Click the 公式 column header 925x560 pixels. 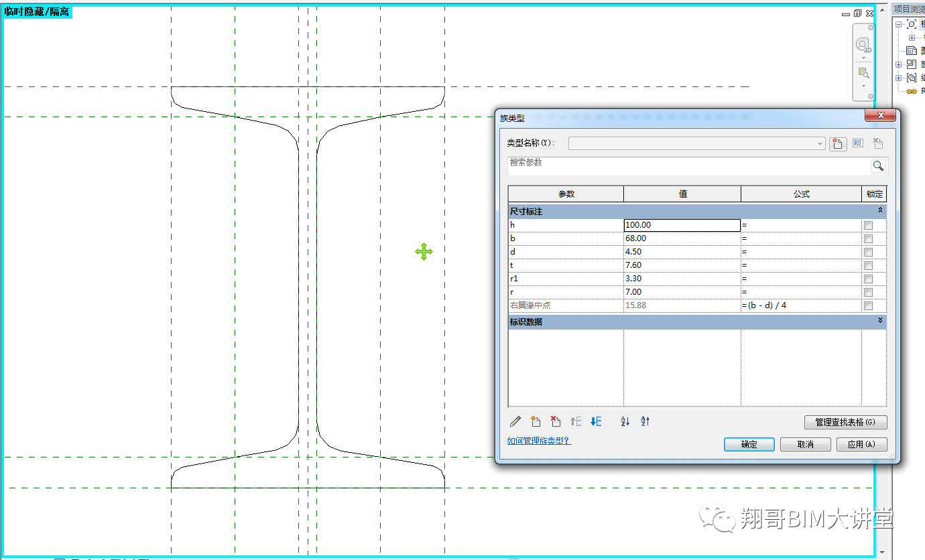point(801,194)
